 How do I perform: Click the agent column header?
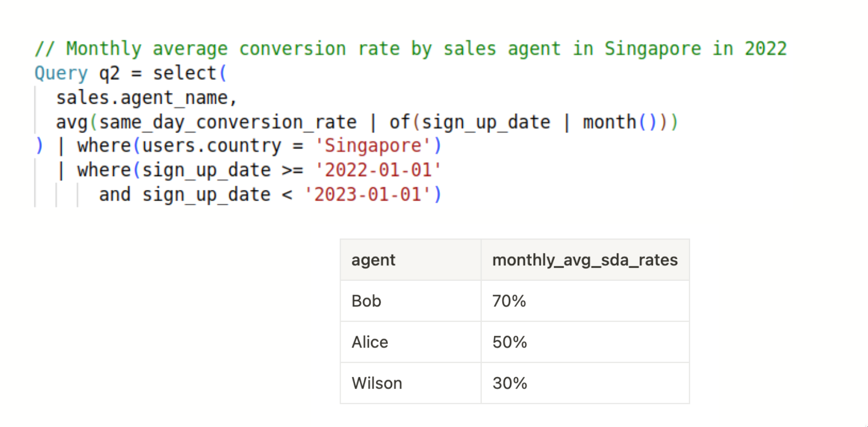373,260
